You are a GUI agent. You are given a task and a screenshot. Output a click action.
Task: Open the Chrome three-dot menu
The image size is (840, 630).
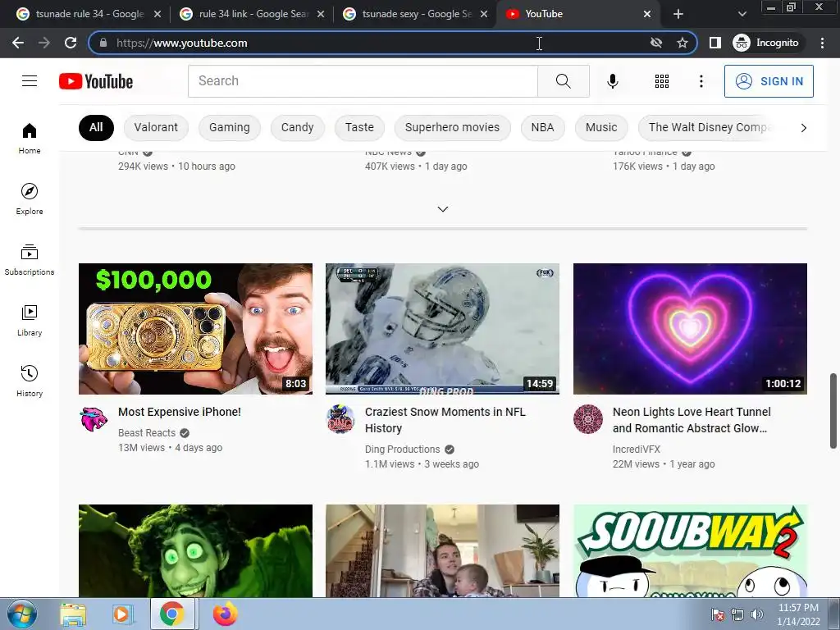coord(822,43)
